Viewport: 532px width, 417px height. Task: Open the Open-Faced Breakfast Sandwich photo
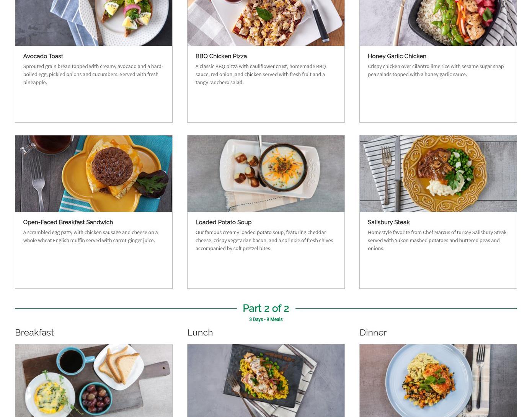click(x=94, y=174)
